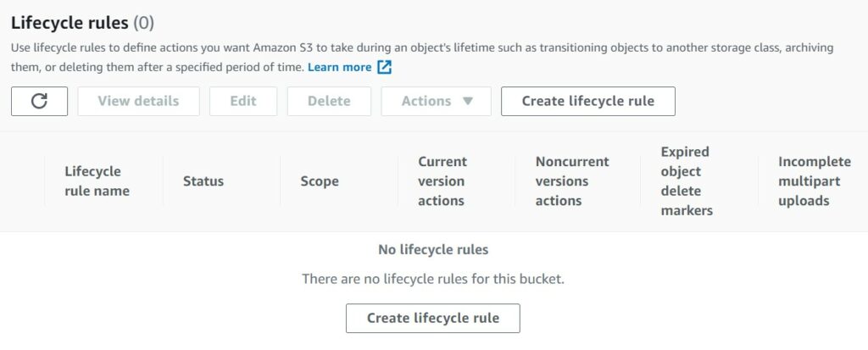868x350 pixels.
Task: Click the Status column header
Action: pos(203,181)
